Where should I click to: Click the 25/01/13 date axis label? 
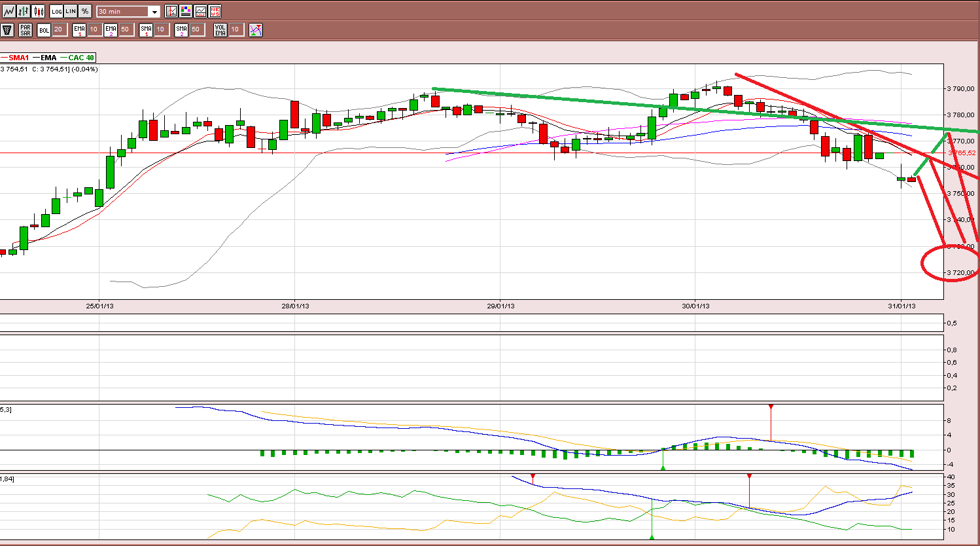point(99,306)
